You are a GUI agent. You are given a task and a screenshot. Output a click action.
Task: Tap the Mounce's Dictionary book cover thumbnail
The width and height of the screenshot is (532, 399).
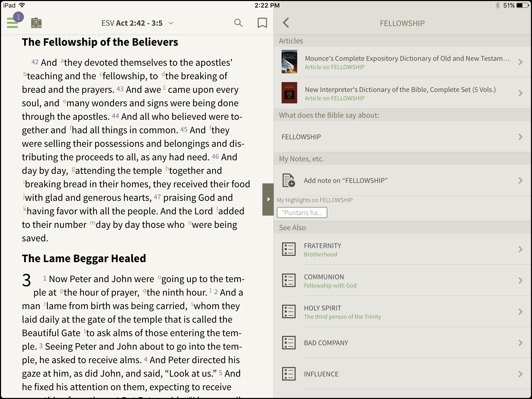289,62
